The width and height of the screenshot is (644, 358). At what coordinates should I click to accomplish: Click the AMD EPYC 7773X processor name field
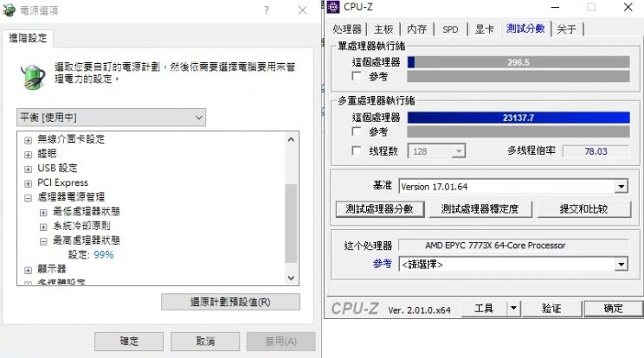coord(514,246)
